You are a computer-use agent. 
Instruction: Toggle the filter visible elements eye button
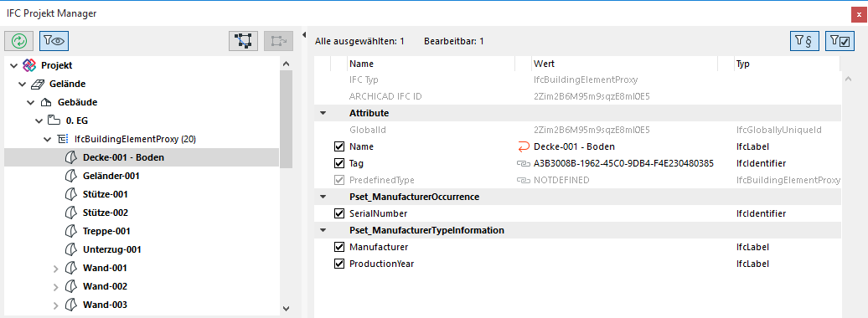click(x=54, y=41)
